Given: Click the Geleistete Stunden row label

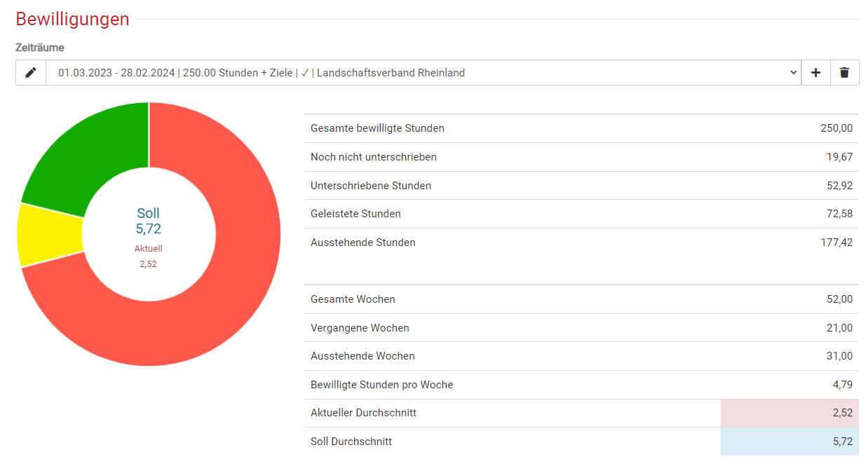Looking at the screenshot, I should 355,214.
